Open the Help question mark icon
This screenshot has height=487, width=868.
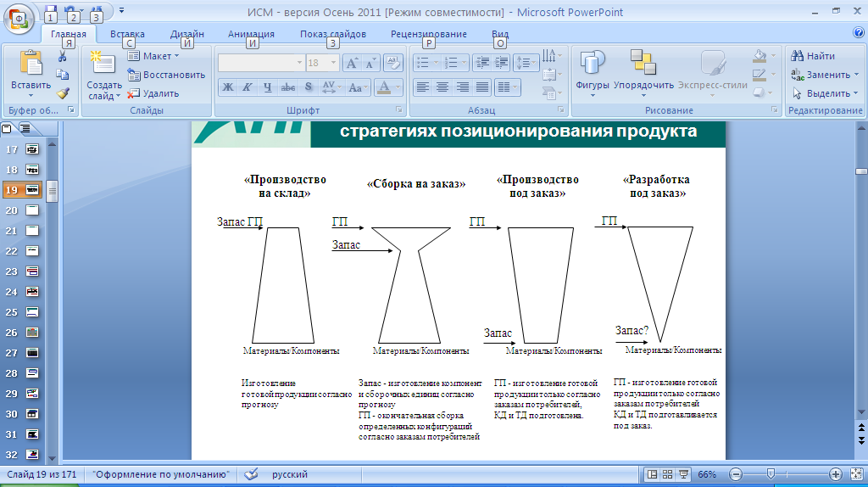(859, 33)
